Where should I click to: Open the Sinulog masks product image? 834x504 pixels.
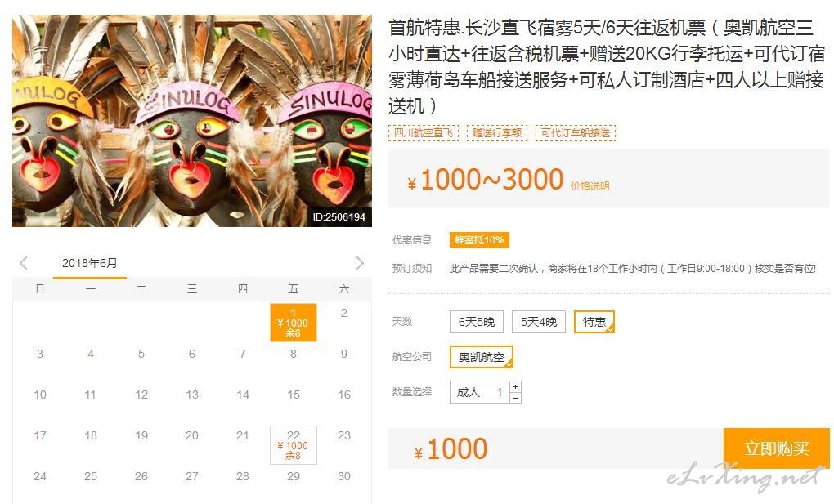click(x=192, y=121)
